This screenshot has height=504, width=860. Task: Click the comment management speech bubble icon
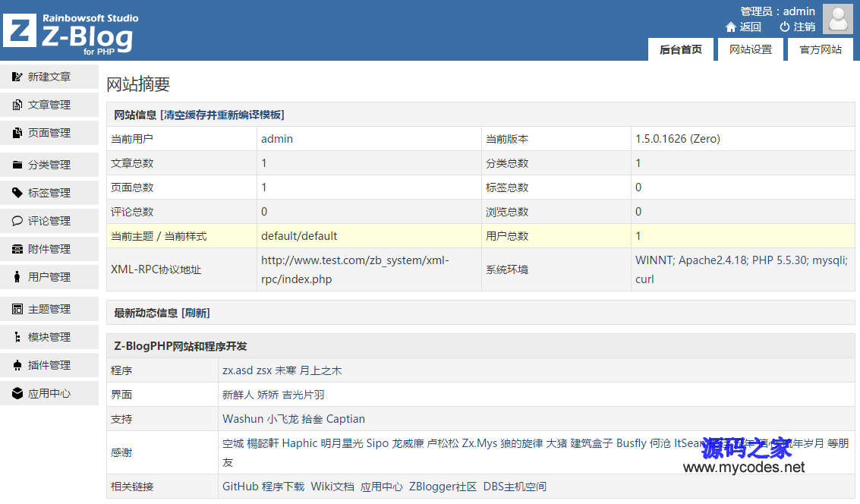(17, 220)
